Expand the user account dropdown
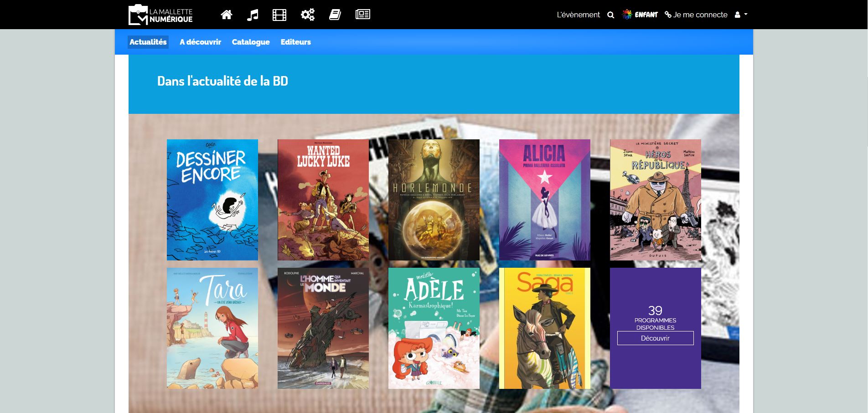The height and width of the screenshot is (413, 868). (x=741, y=15)
